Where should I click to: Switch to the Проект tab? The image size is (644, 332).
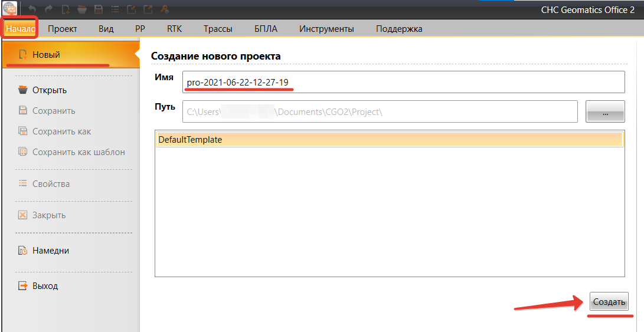[63, 29]
